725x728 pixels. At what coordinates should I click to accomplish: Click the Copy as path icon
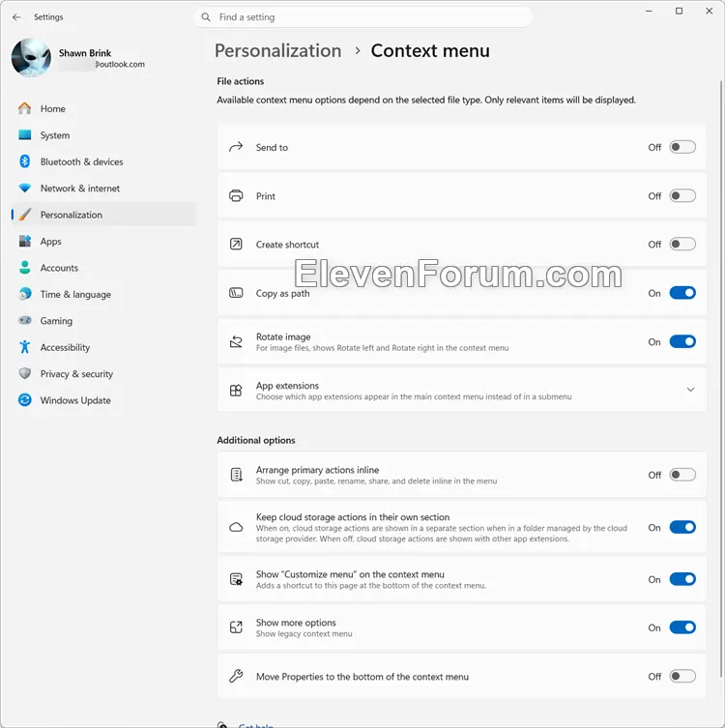236,293
